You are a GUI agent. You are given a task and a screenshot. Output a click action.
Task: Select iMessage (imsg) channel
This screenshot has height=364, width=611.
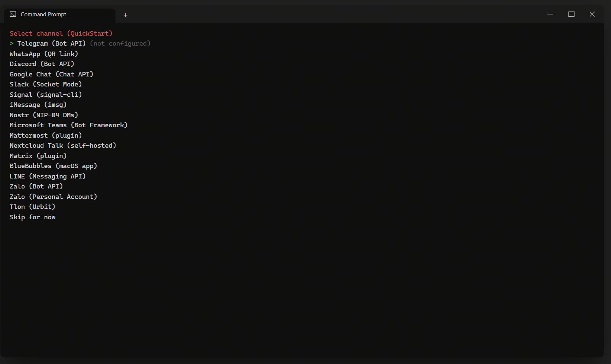38,105
